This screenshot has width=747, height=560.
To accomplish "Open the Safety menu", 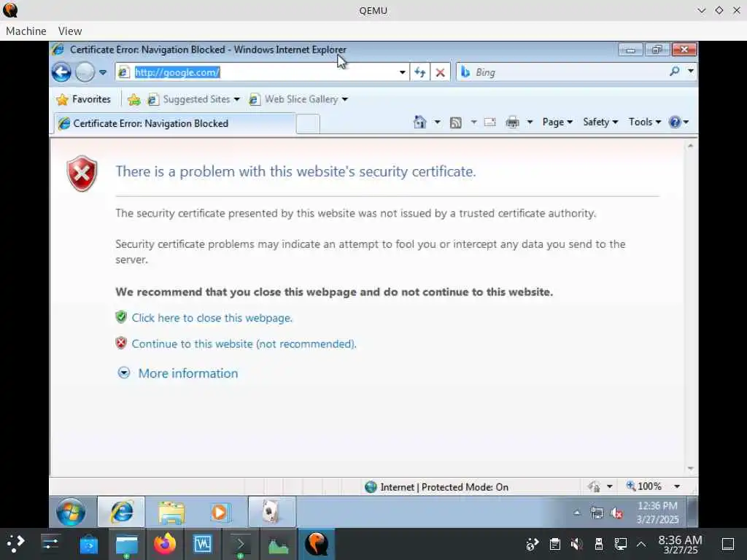I will pyautogui.click(x=600, y=122).
